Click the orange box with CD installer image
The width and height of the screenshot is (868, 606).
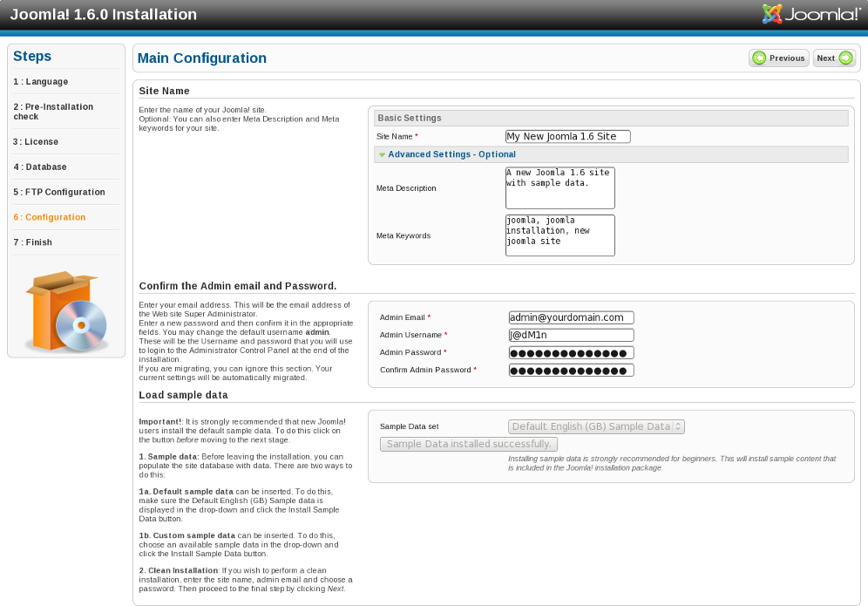(x=66, y=312)
